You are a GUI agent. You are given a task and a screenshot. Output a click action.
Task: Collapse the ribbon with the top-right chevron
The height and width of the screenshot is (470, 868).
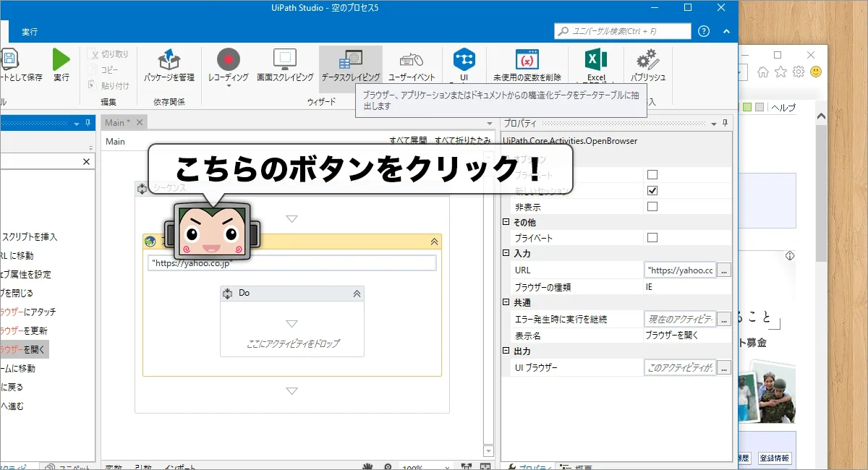point(726,31)
